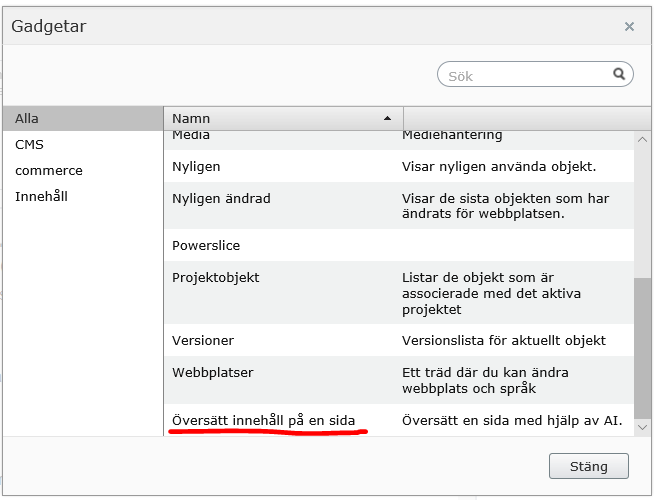Select the CMS category
Image resolution: width=656 pixels, height=500 pixels.
coord(29,144)
